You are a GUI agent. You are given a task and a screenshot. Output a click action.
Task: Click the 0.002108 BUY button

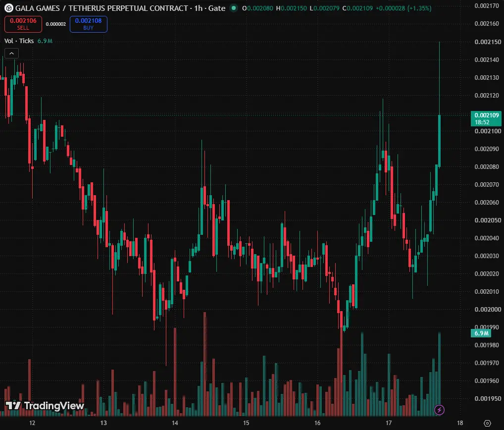point(89,24)
